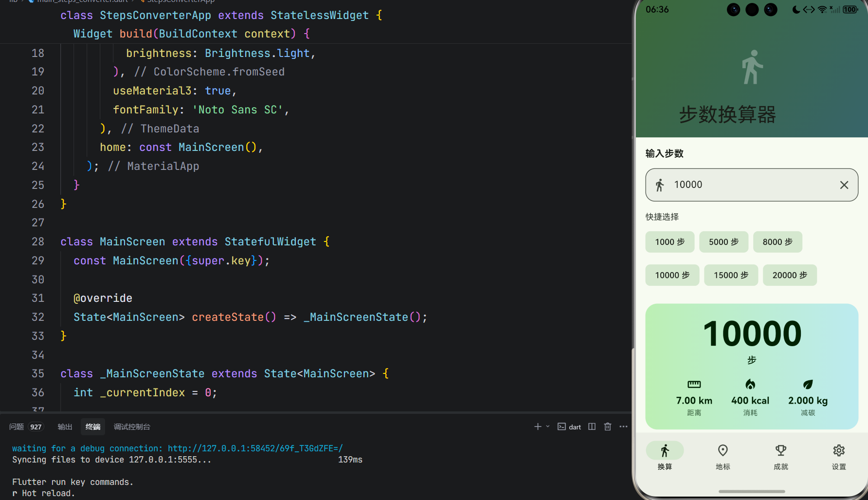Switch to the 问题 problems panel tab
This screenshot has width=868, height=500.
16,427
